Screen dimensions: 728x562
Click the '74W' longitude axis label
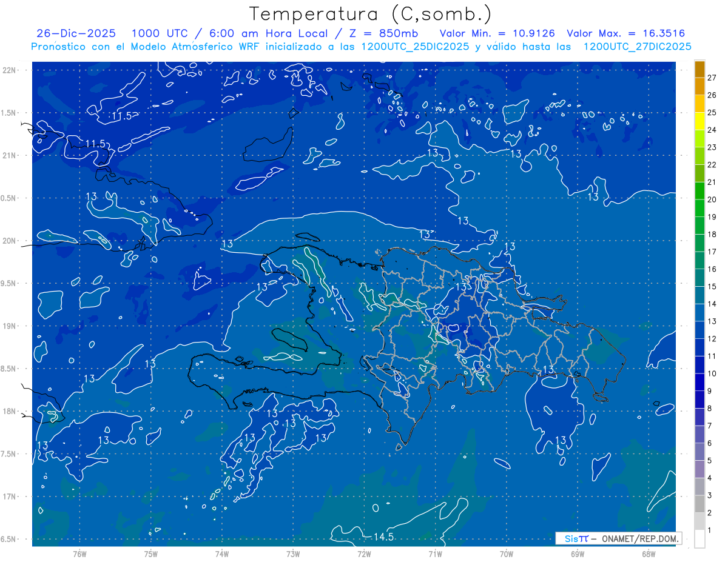click(222, 554)
